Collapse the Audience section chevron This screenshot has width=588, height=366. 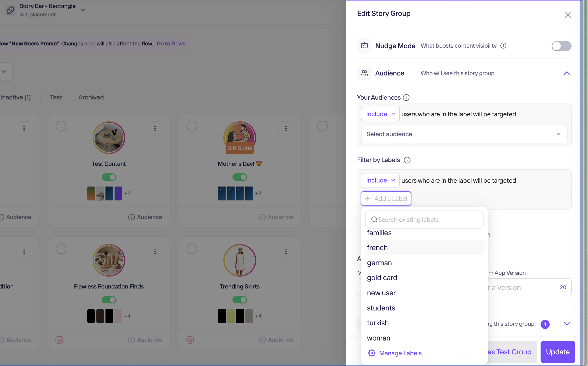coord(567,73)
